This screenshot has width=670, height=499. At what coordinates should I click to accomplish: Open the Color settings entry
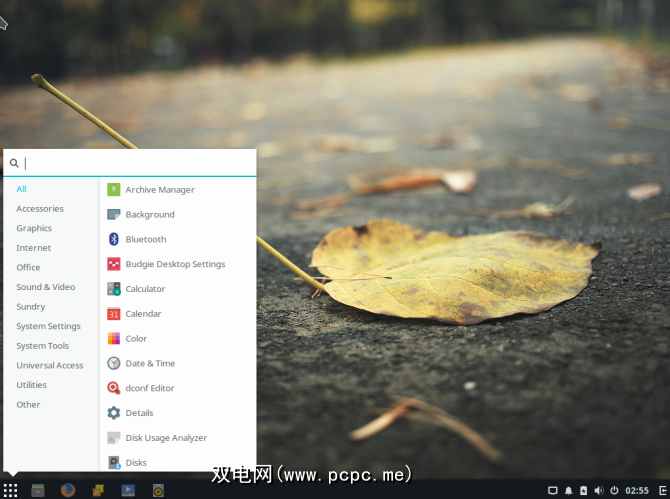pyautogui.click(x=135, y=339)
